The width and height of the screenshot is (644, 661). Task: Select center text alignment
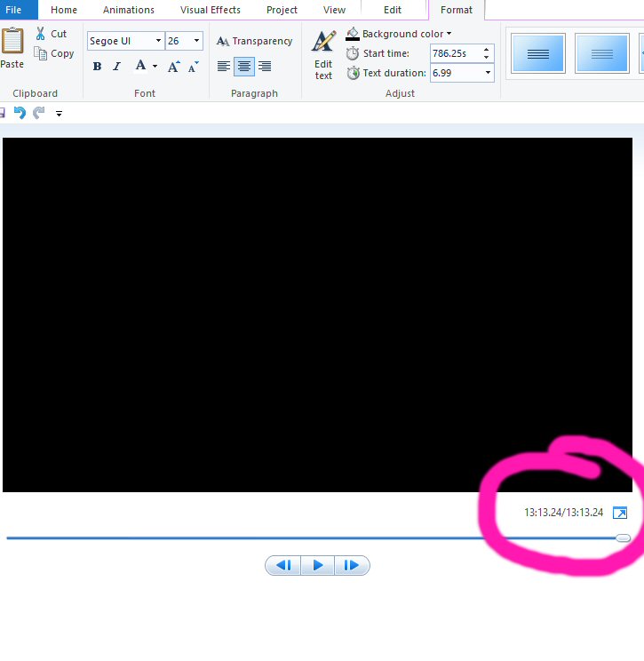pyautogui.click(x=243, y=67)
